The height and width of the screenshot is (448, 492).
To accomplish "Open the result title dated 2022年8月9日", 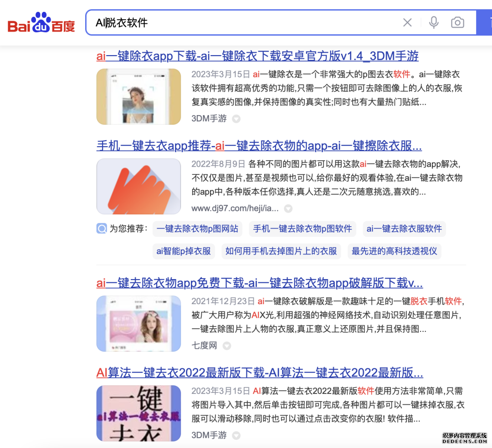I will coord(259,146).
